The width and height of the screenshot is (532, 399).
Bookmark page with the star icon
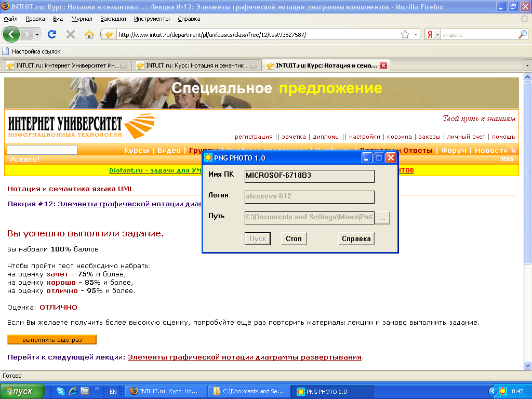click(x=405, y=35)
